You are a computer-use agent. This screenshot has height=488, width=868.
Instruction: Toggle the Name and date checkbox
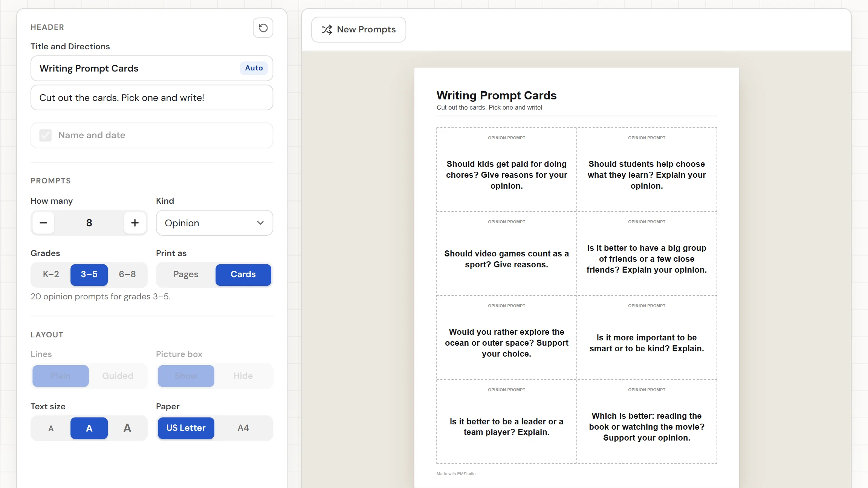click(46, 135)
